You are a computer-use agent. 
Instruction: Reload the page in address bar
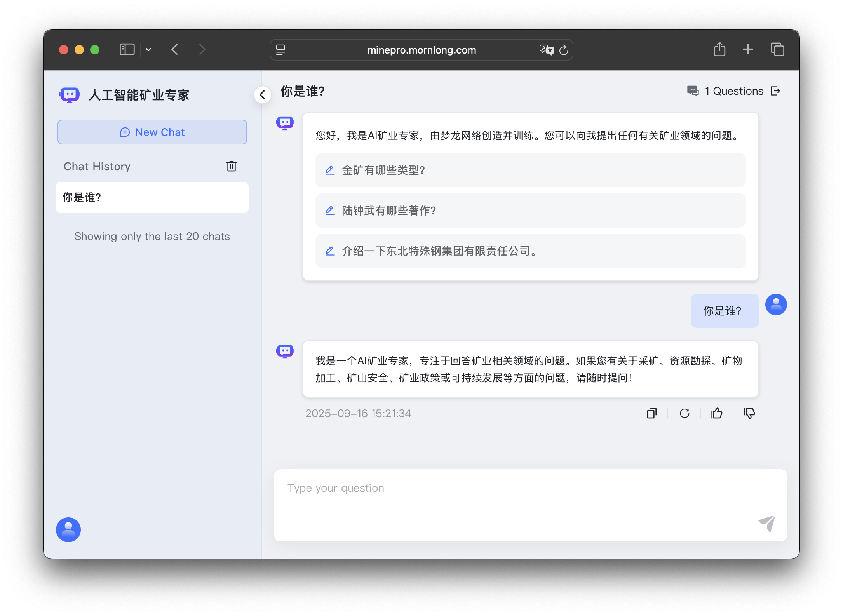564,50
